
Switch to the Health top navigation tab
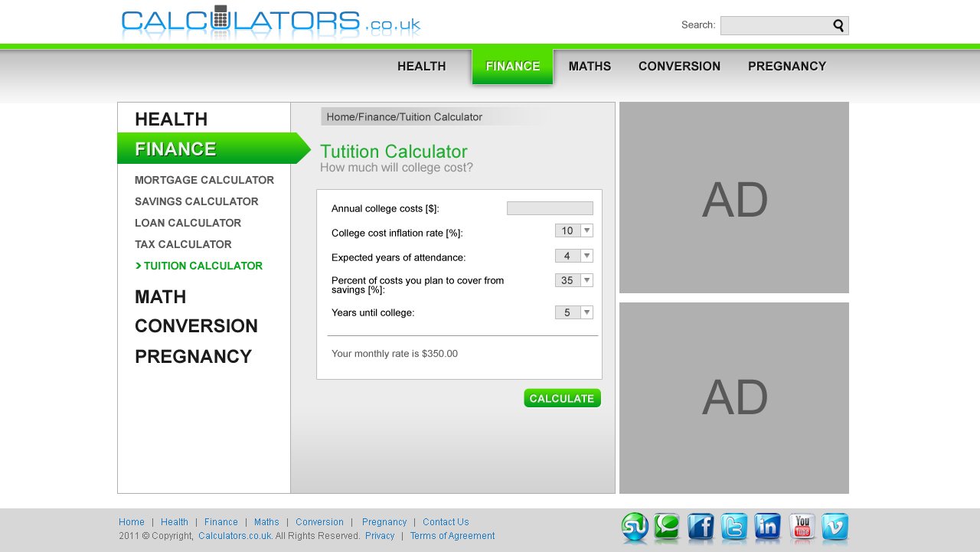(422, 67)
